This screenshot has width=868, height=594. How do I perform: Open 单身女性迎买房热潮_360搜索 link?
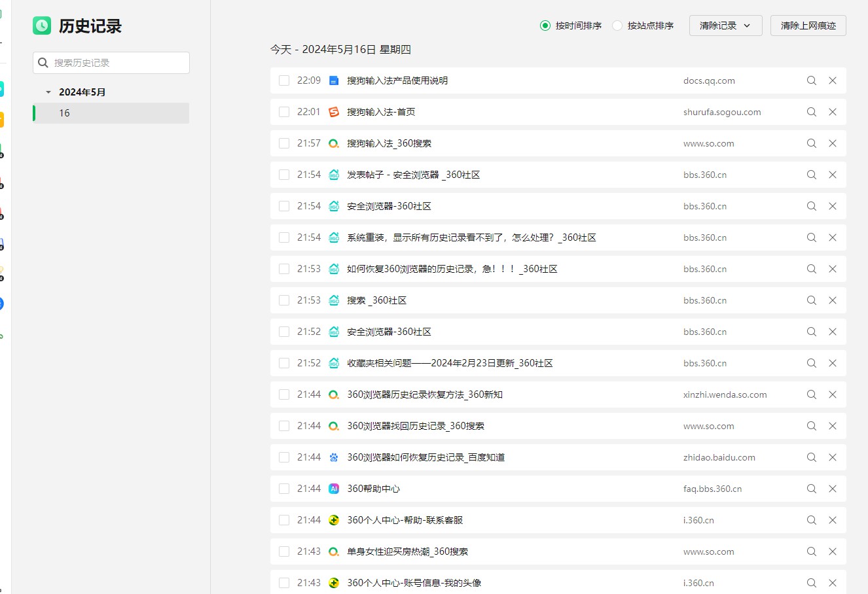click(x=407, y=551)
